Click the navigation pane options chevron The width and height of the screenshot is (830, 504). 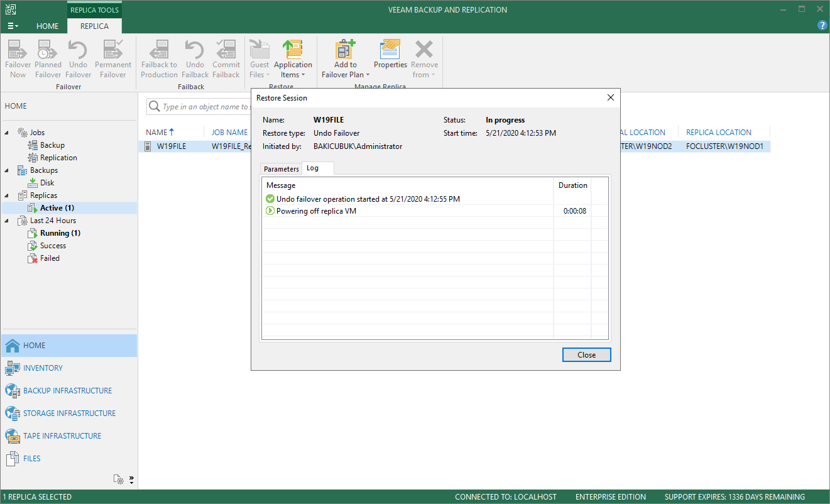point(131,479)
